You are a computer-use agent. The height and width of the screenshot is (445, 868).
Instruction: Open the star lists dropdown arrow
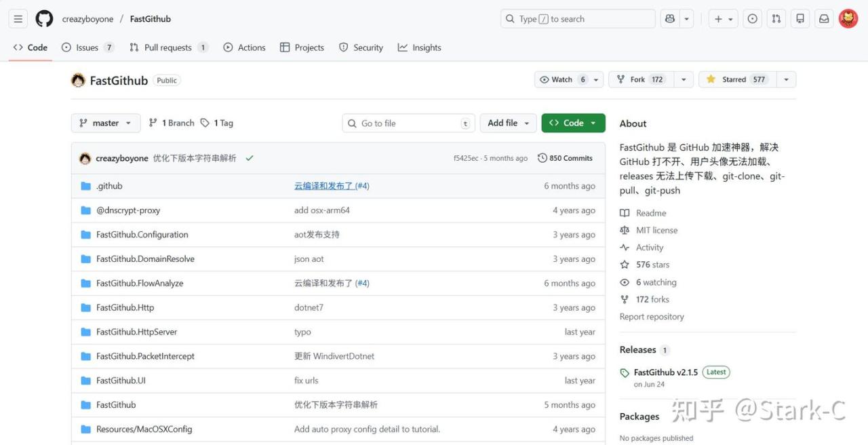(x=786, y=79)
